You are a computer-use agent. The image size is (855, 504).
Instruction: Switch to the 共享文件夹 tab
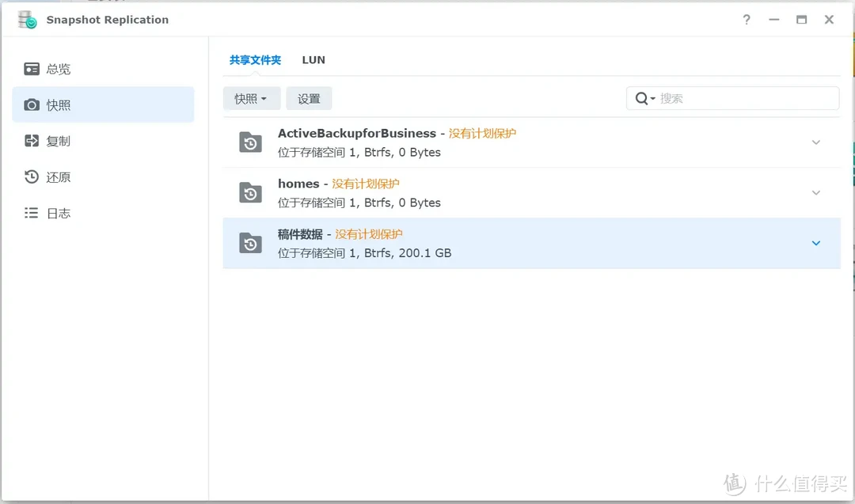[x=255, y=59]
